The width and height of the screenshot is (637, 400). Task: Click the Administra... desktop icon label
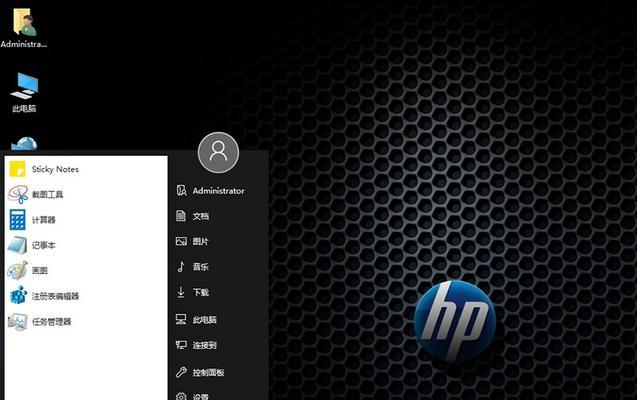(x=24, y=44)
